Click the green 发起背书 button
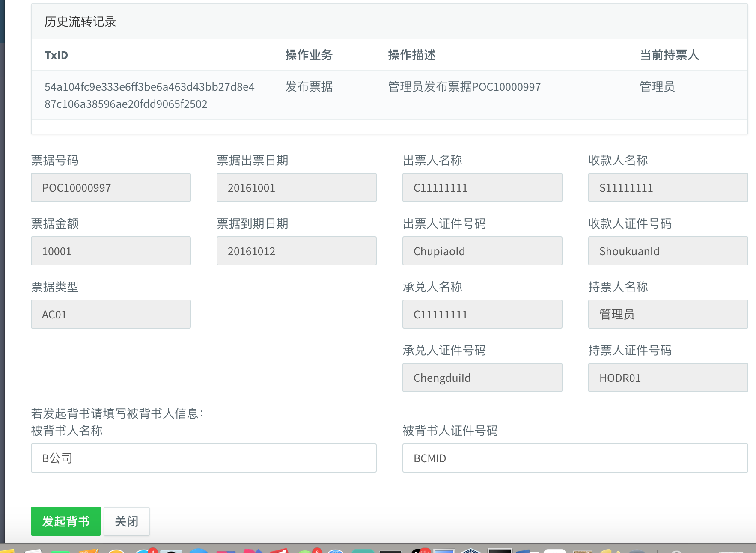Viewport: 756px width, 553px height. point(66,521)
